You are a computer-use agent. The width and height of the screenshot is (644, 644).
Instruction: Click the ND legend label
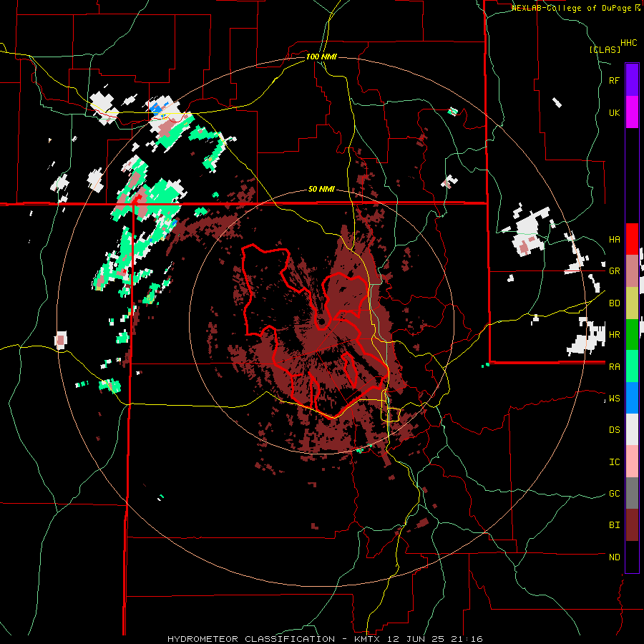tap(614, 557)
